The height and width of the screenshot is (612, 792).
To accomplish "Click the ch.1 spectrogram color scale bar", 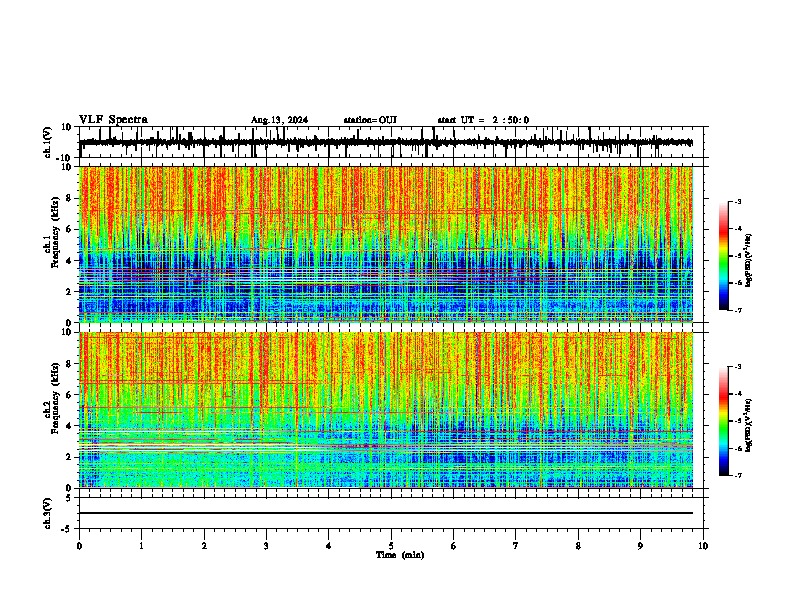I will [x=723, y=256].
